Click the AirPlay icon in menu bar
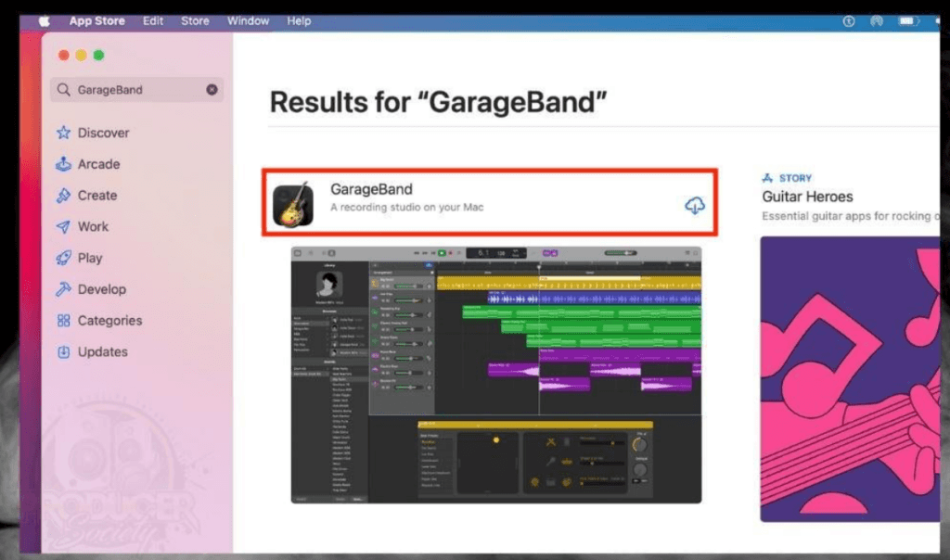 [x=877, y=21]
